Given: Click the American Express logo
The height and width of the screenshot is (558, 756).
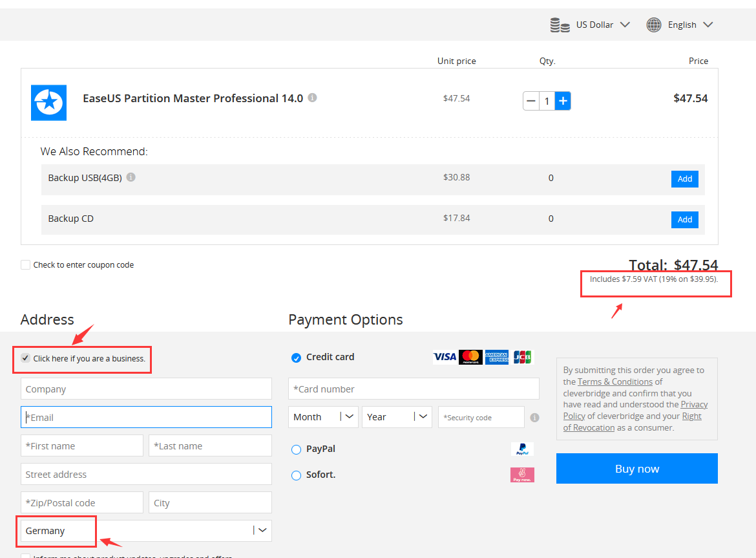Looking at the screenshot, I should tap(497, 357).
